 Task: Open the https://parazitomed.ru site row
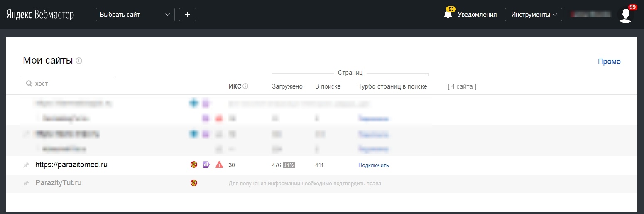pyautogui.click(x=71, y=165)
